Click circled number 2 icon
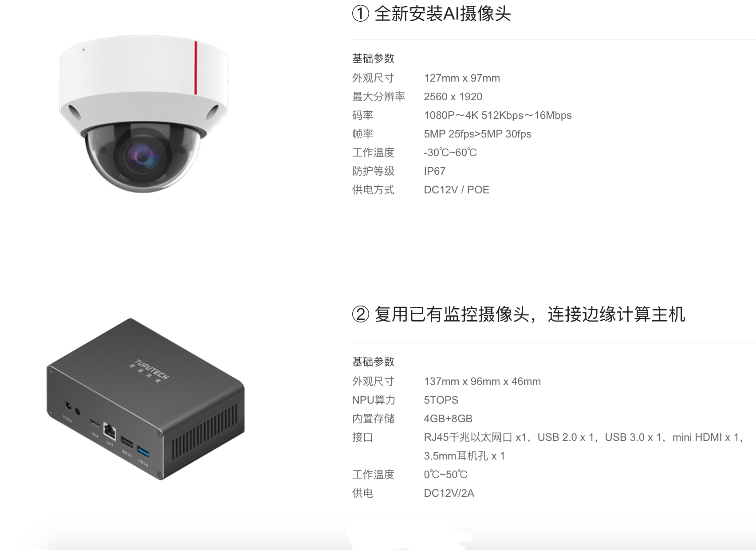Screen dimensions: 756x550 [361, 314]
